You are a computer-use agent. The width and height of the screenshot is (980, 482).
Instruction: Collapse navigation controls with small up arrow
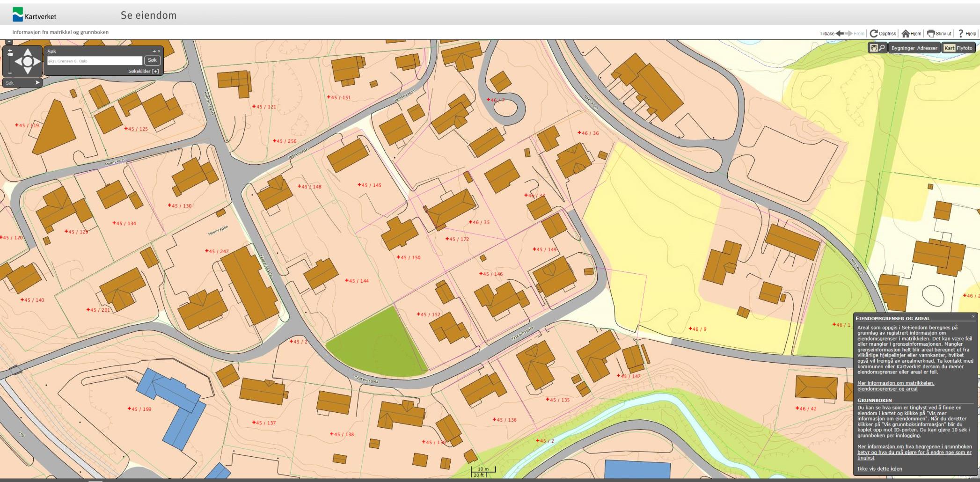9,42
